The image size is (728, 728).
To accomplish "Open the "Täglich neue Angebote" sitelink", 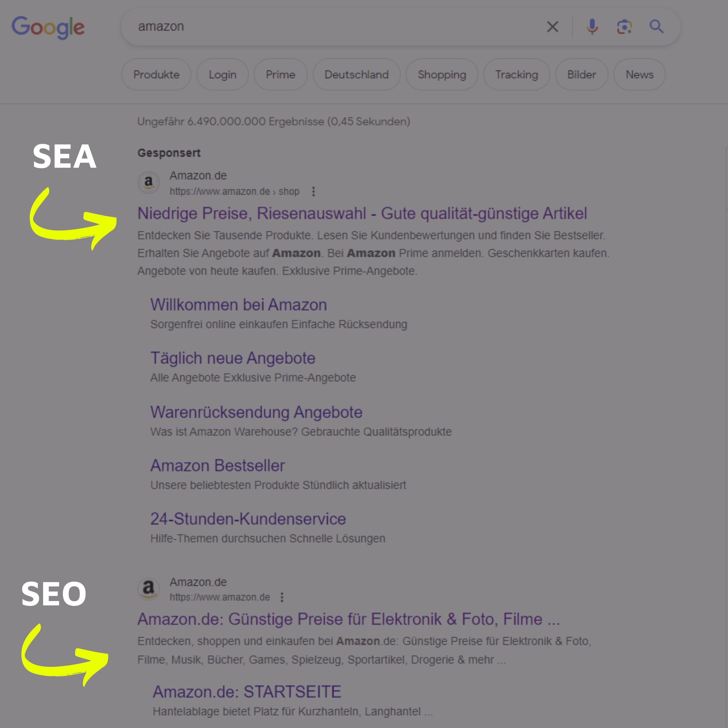I will tap(233, 358).
